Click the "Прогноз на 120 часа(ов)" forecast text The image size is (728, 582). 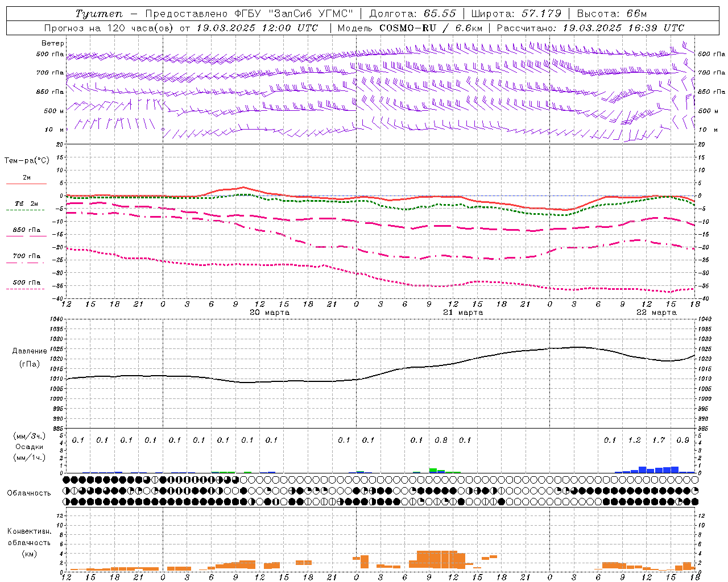click(x=109, y=28)
